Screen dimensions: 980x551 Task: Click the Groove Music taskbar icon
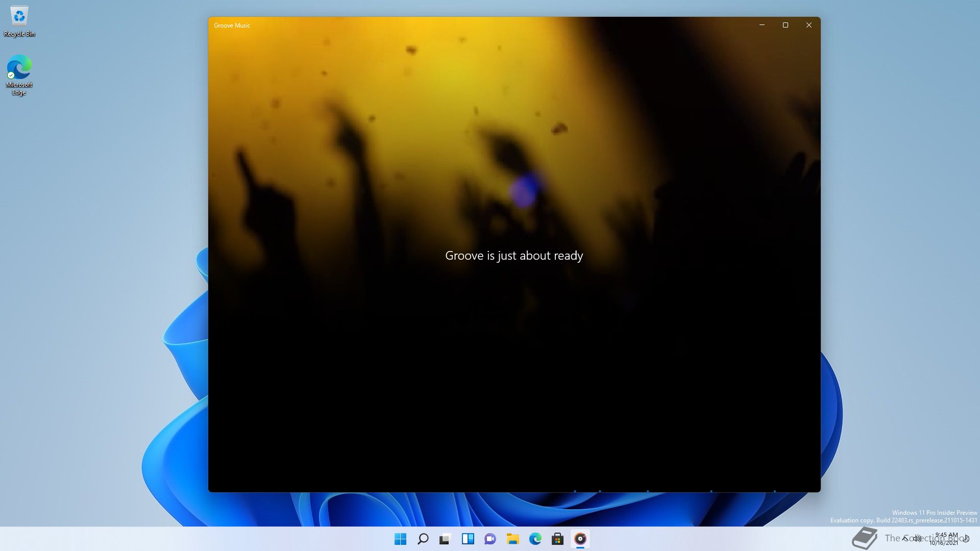pyautogui.click(x=580, y=539)
